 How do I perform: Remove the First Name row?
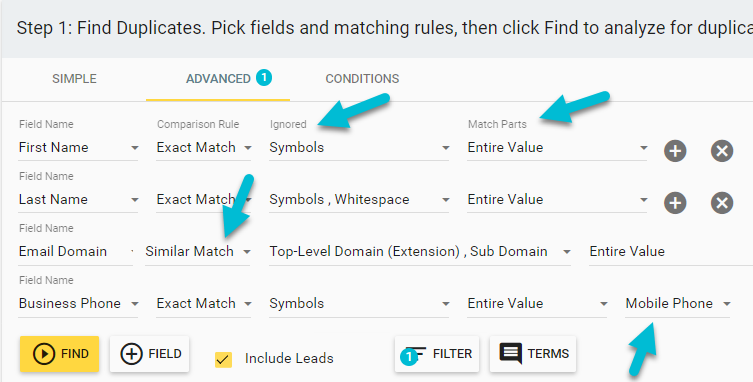point(722,151)
